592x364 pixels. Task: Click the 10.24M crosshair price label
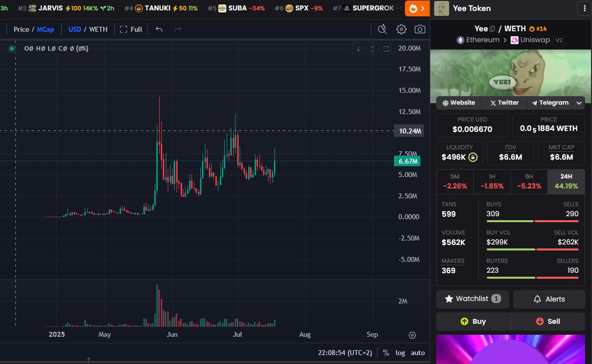(409, 131)
